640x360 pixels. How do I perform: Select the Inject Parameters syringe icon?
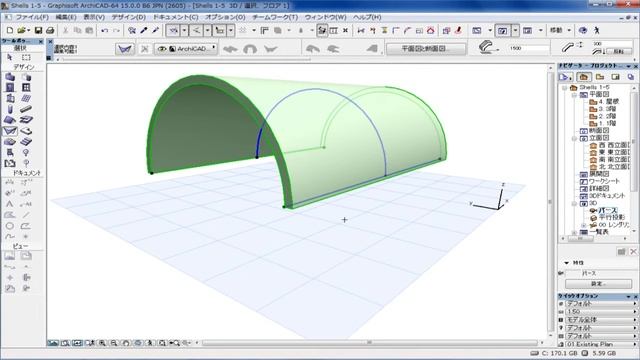click(x=156, y=31)
